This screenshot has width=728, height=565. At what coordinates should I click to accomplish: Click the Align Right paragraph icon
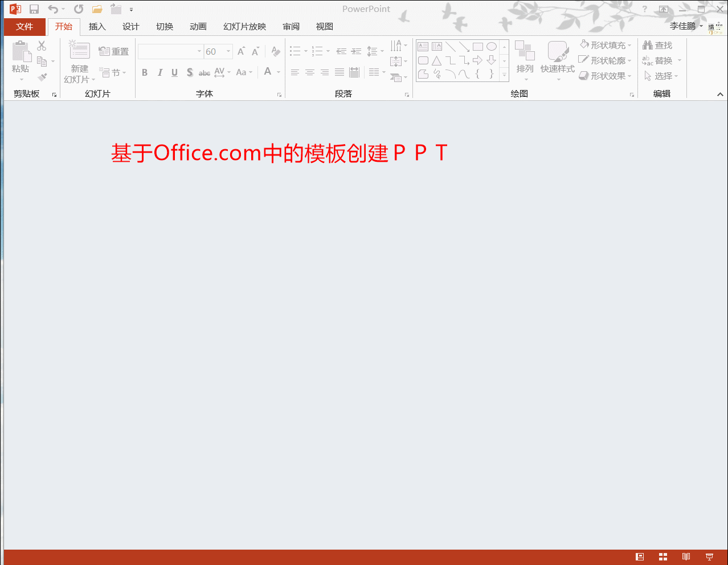tap(325, 72)
